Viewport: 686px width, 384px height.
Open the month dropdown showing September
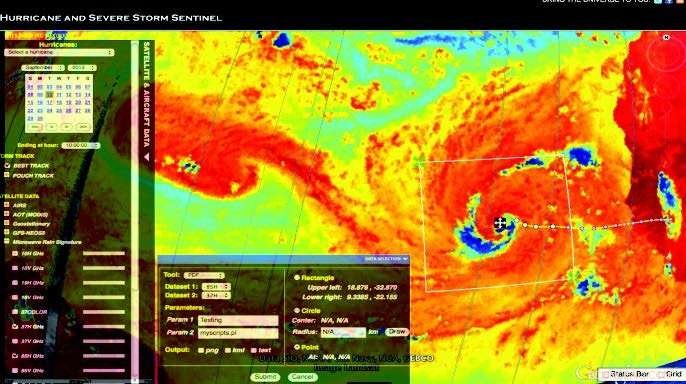click(x=43, y=68)
